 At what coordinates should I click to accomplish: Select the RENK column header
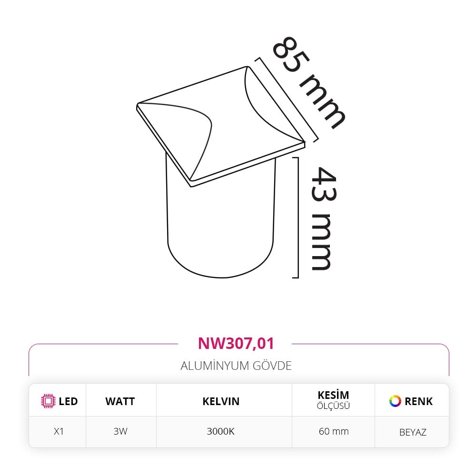click(x=411, y=401)
